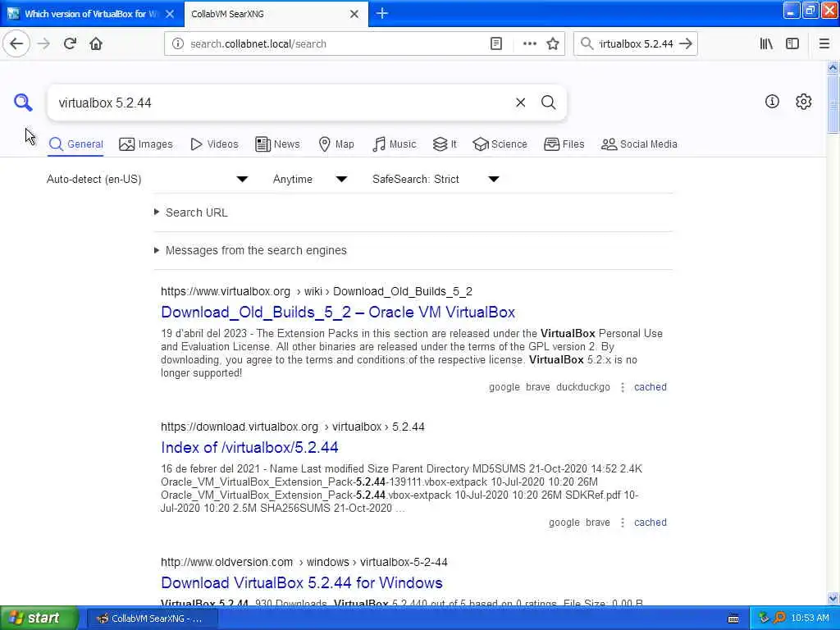Click the https://download.virtualbox.org result URL
The image size is (840, 630).
[x=293, y=427]
